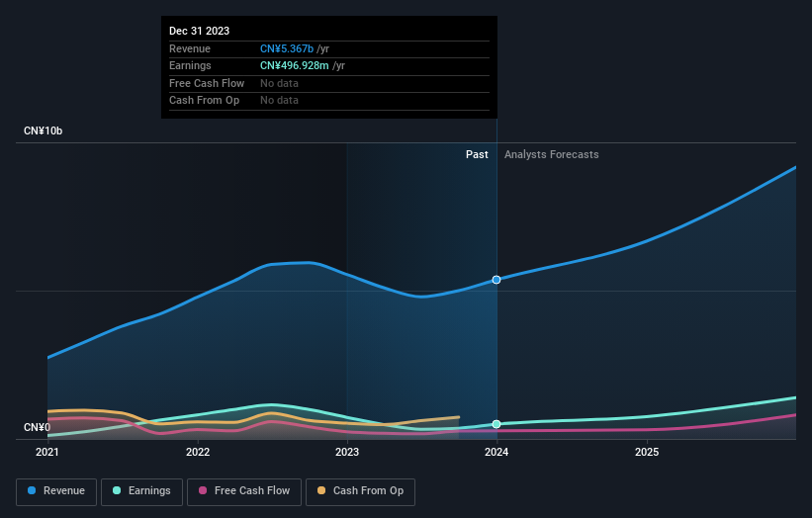Toggle the Revenue legend button

tap(56, 491)
